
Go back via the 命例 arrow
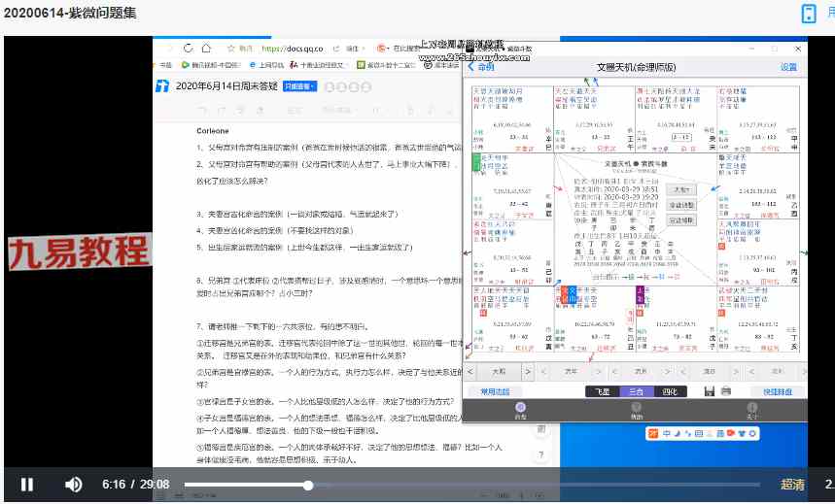pyautogui.click(x=480, y=67)
